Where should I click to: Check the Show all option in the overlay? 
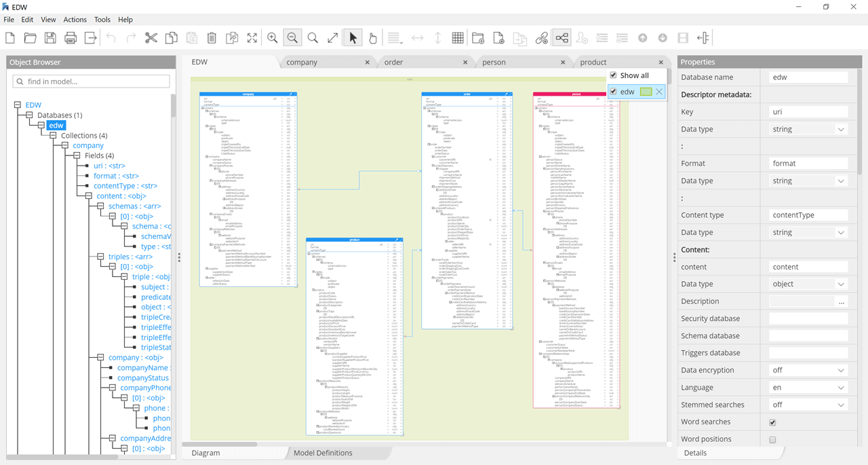(x=613, y=75)
